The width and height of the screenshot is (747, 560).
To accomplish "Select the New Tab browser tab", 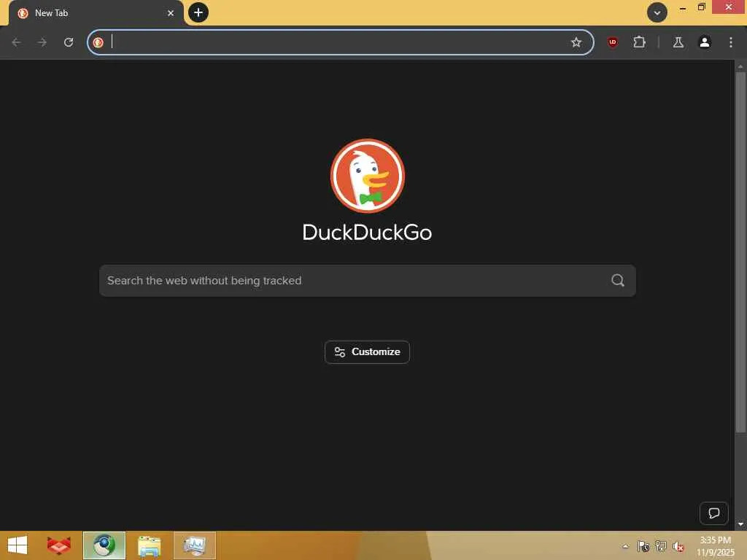I will [x=96, y=13].
